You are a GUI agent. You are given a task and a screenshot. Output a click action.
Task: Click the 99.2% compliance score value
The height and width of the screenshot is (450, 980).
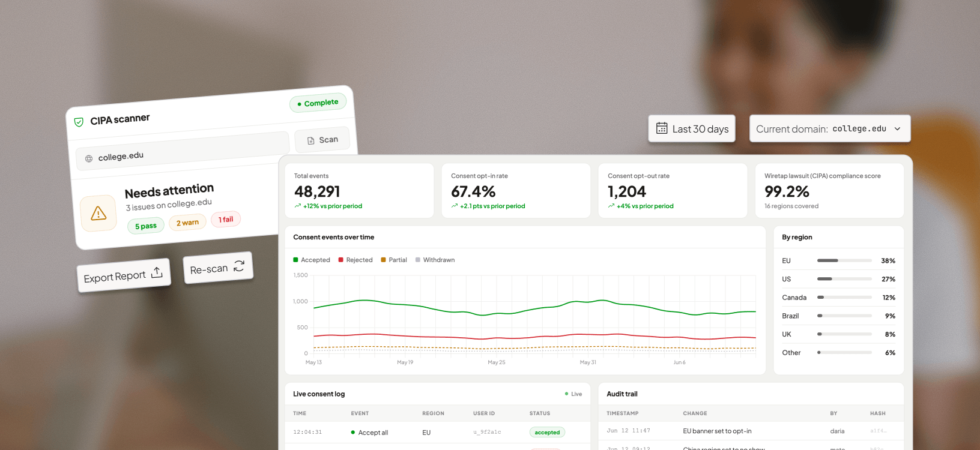coord(787,191)
